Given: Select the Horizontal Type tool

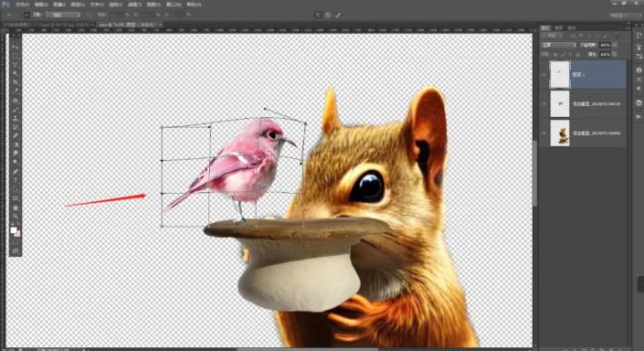Looking at the screenshot, I should pos(16,180).
